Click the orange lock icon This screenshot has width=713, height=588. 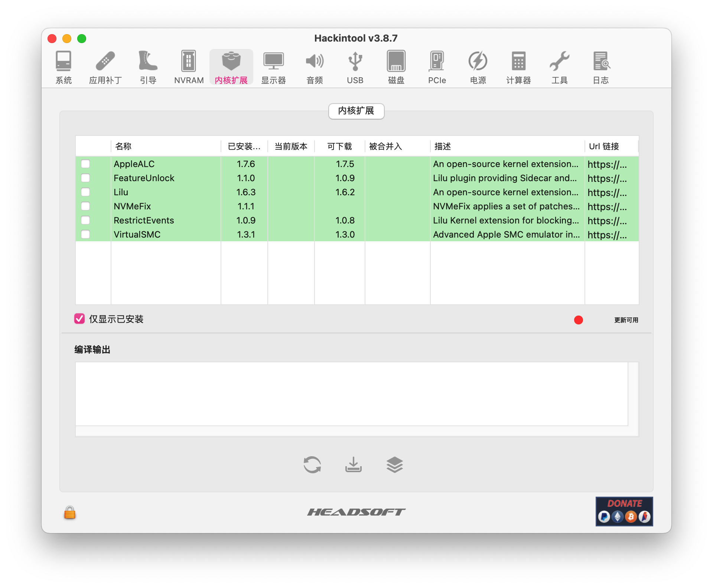(x=70, y=513)
